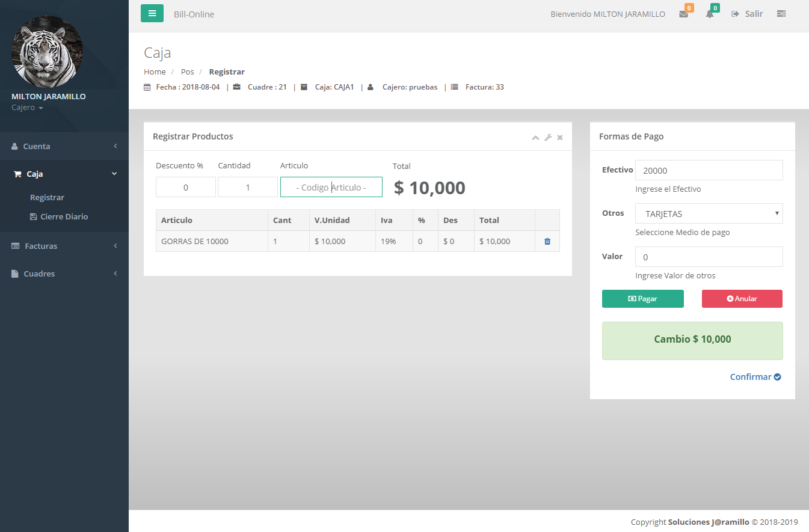Image resolution: width=809 pixels, height=532 pixels.
Task: Click Salir to log out
Action: coord(747,14)
